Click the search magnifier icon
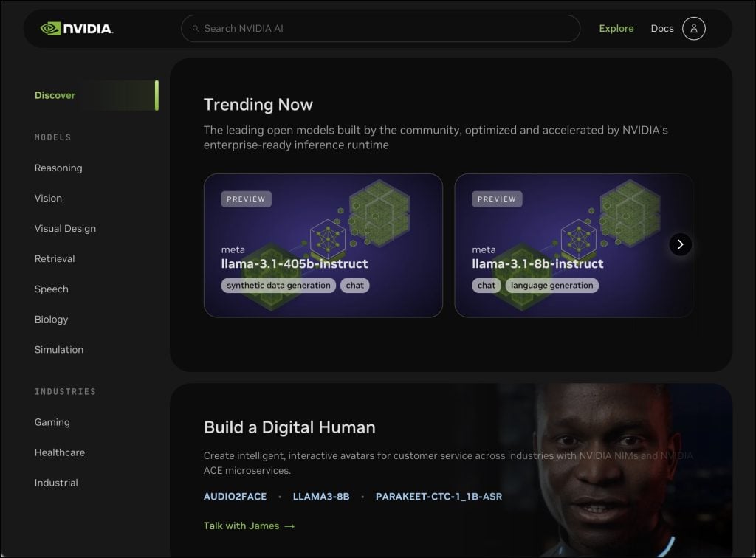The width and height of the screenshot is (756, 558). pyautogui.click(x=196, y=29)
